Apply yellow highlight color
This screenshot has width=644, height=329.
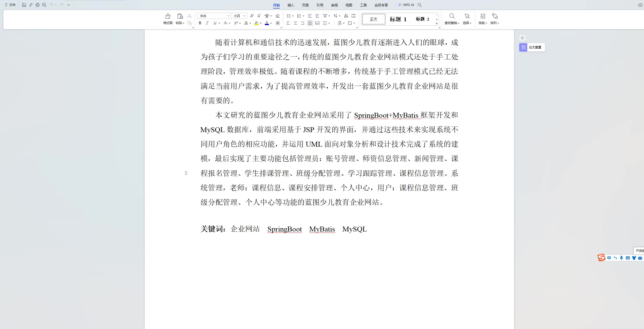(x=256, y=23)
